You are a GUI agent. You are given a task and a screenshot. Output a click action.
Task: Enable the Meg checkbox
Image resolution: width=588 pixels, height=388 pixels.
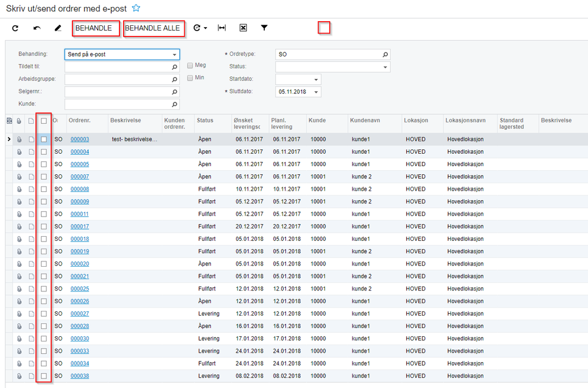pos(190,65)
